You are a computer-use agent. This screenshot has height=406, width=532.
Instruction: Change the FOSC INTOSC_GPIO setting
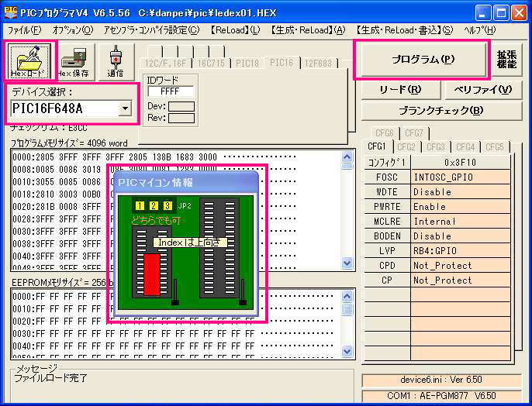coord(461,177)
